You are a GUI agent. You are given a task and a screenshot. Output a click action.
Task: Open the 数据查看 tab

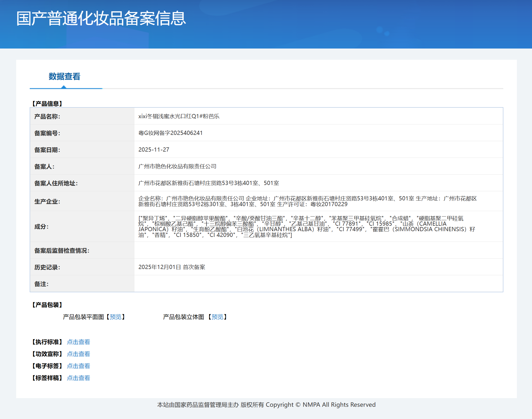coord(64,76)
